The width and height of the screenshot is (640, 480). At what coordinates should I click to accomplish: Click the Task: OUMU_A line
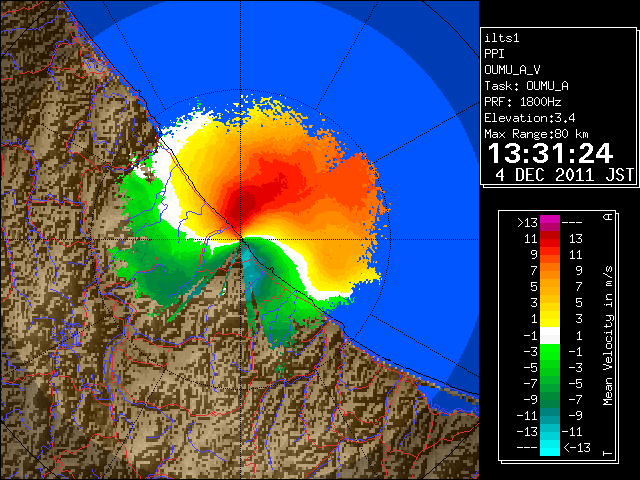[526, 86]
